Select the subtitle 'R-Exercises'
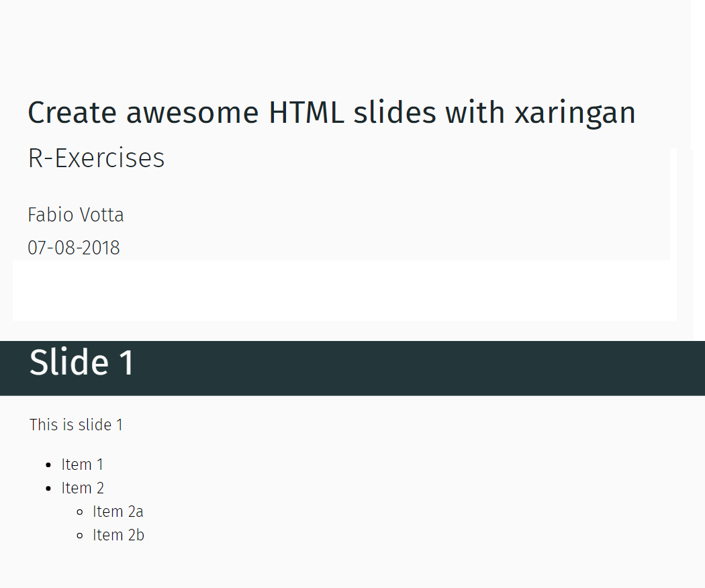 (96, 158)
